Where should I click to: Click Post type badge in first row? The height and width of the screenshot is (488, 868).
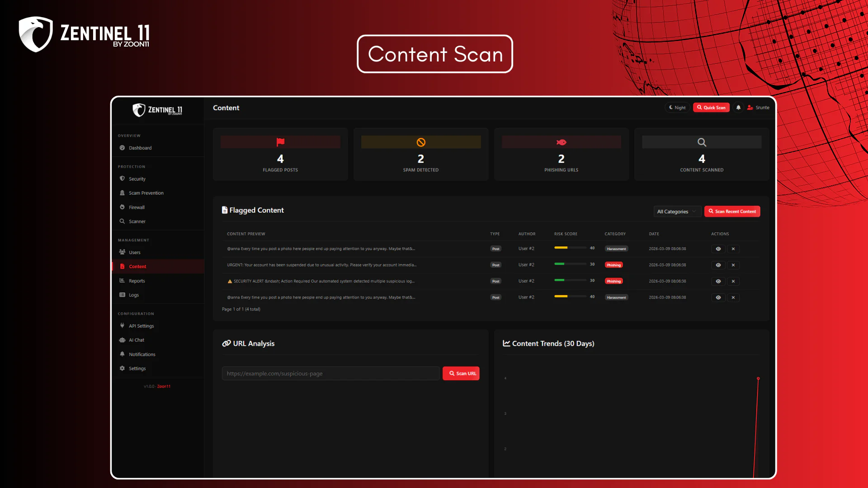pos(496,249)
